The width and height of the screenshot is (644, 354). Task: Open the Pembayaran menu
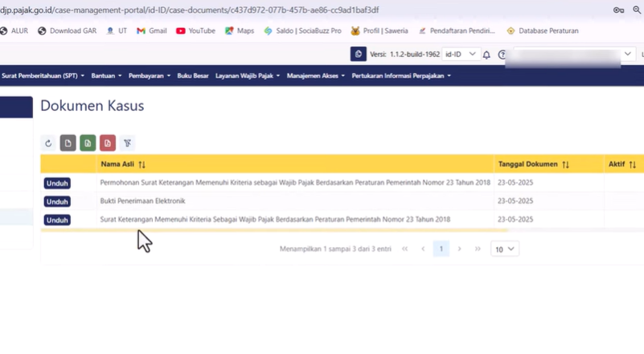149,76
